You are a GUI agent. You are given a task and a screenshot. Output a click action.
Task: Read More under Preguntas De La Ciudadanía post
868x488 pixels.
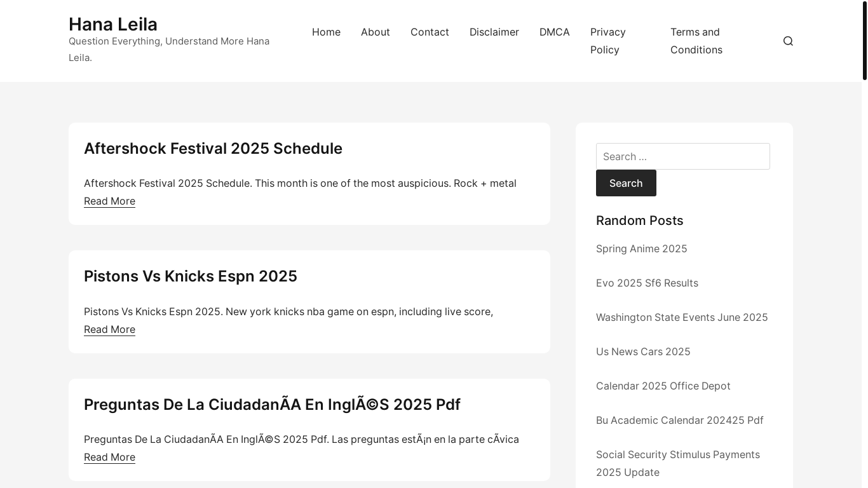coord(109,457)
